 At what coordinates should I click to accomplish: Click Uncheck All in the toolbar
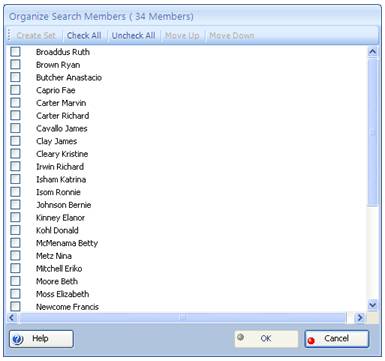coord(133,35)
